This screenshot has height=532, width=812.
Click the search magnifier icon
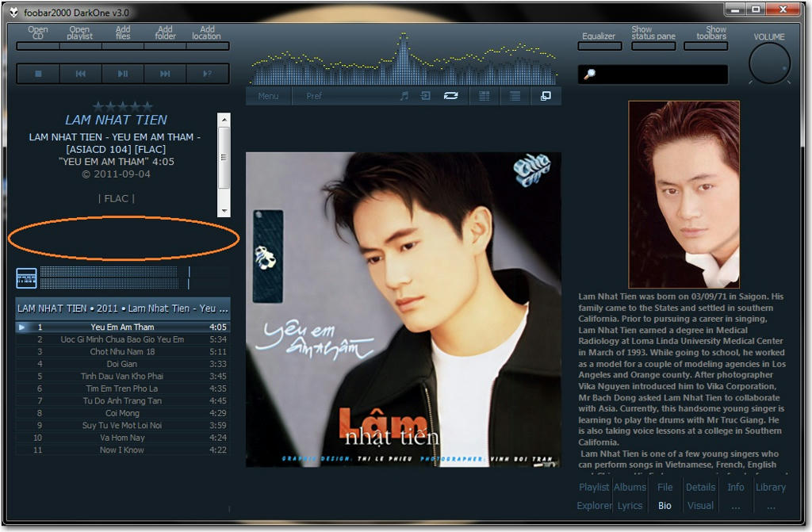pos(589,74)
